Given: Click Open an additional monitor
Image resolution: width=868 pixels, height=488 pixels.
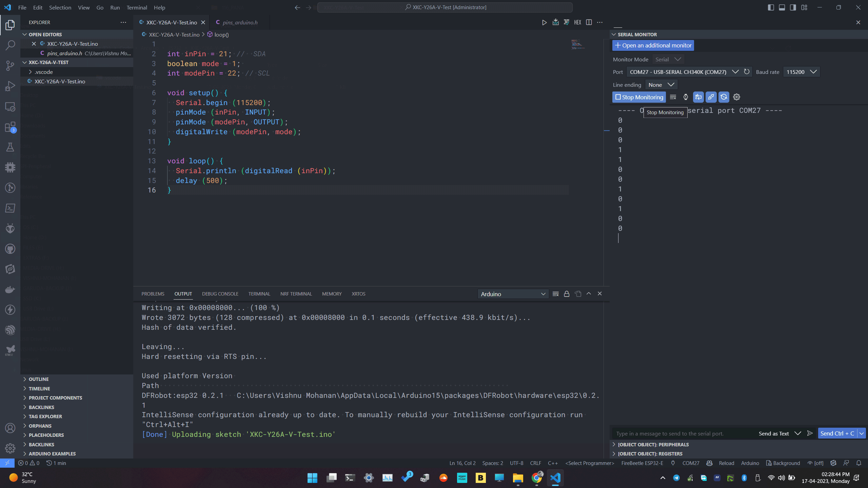Looking at the screenshot, I should pyautogui.click(x=653, y=45).
